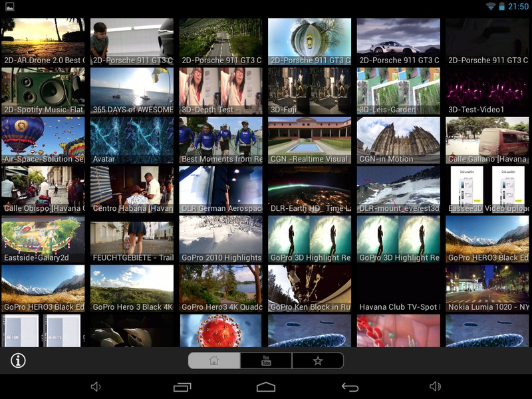Viewport: 532px width, 399px height.
Task: Tap the Android volume up icon
Action: (435, 386)
